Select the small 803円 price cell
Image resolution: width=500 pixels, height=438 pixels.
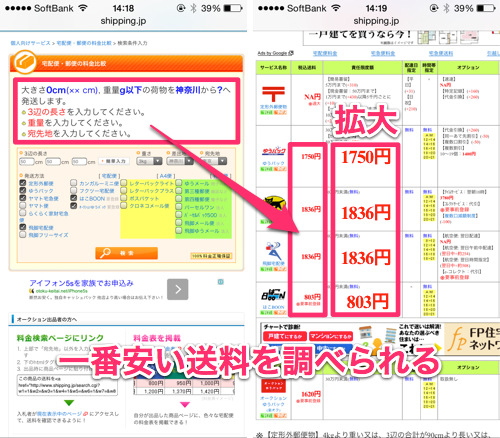point(312,296)
